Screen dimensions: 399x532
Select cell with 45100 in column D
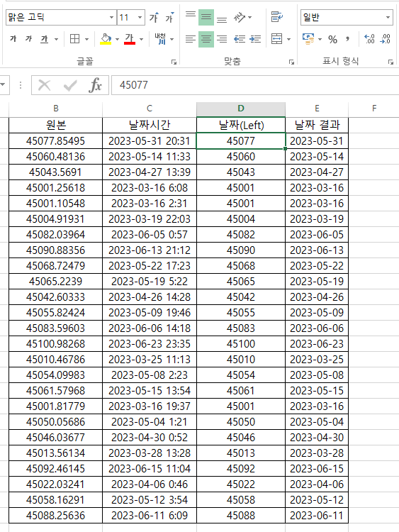coord(241,344)
